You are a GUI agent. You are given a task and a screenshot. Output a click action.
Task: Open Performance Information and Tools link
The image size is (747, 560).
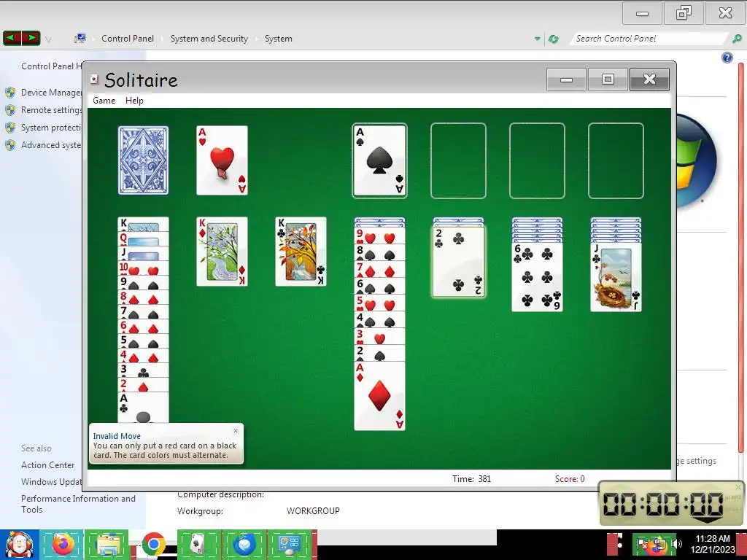(78, 504)
